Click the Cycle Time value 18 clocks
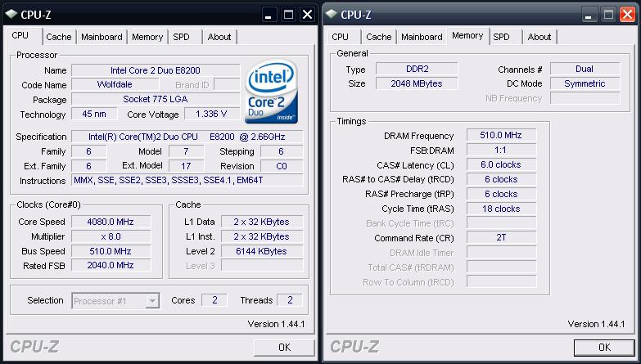This screenshot has width=641, height=364. point(501,209)
